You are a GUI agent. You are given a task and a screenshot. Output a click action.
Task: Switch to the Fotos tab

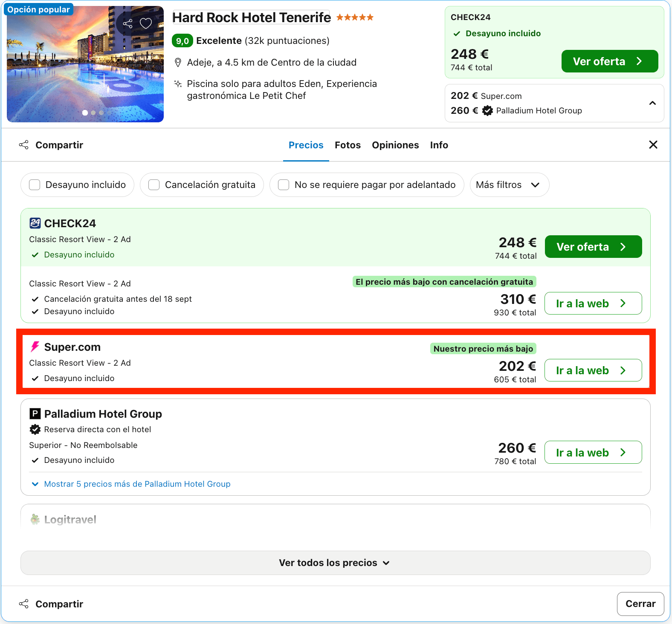pos(348,145)
